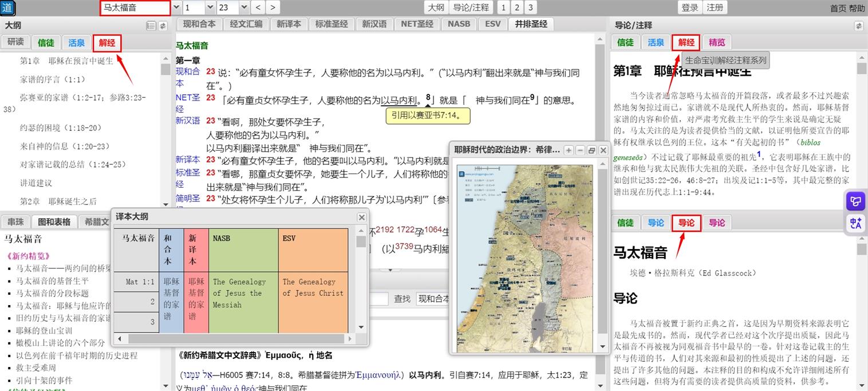Close the 译本大纲 popup
Screen dimensions: 868x391
(x=361, y=217)
